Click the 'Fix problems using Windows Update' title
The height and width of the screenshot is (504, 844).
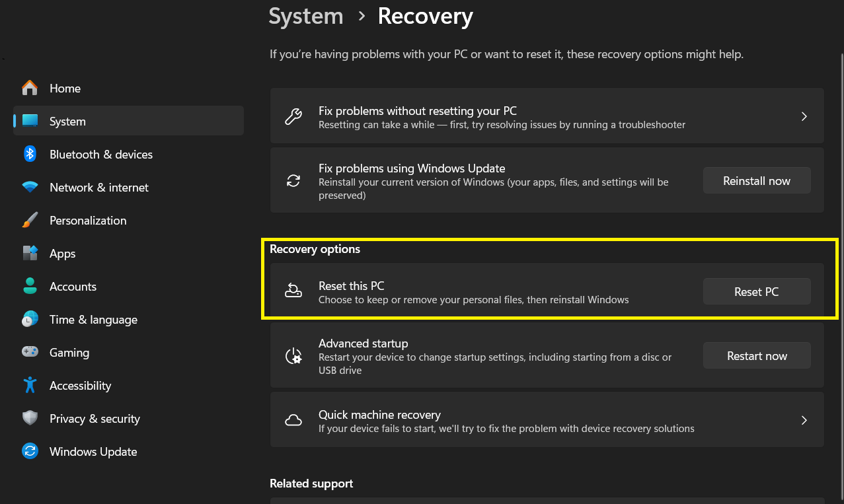412,168
